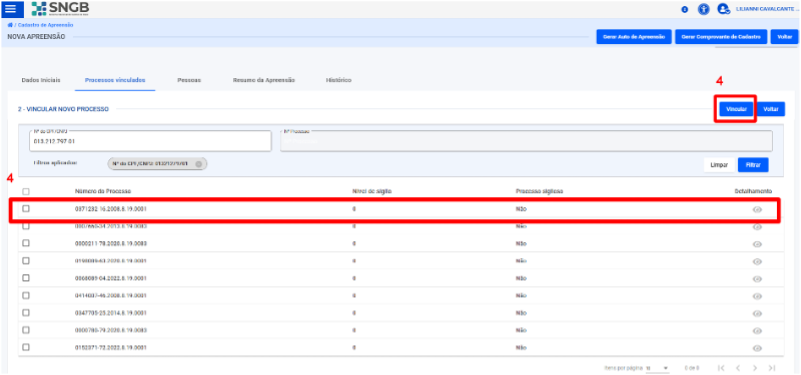Click process number 0371232-16.2008 text
The height and width of the screenshot is (375, 801).
coord(111,209)
